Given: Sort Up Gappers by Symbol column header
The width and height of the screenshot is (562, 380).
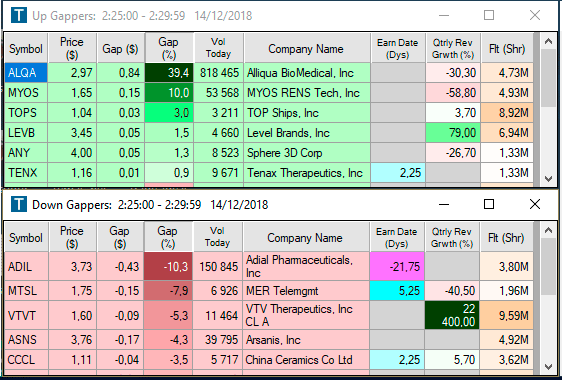Looking at the screenshot, I should click(26, 48).
